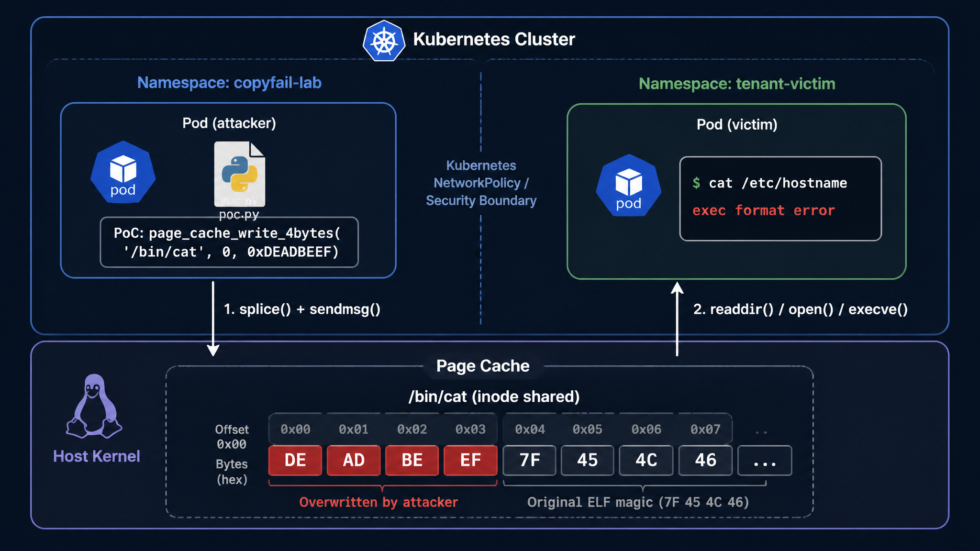Click the red BE byte cell

pyautogui.click(x=412, y=460)
